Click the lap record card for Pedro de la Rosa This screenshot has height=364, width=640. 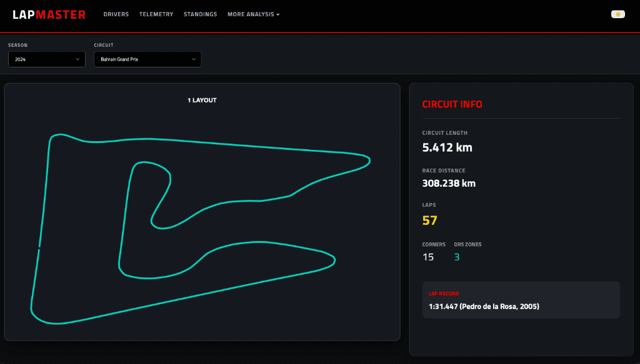click(521, 300)
